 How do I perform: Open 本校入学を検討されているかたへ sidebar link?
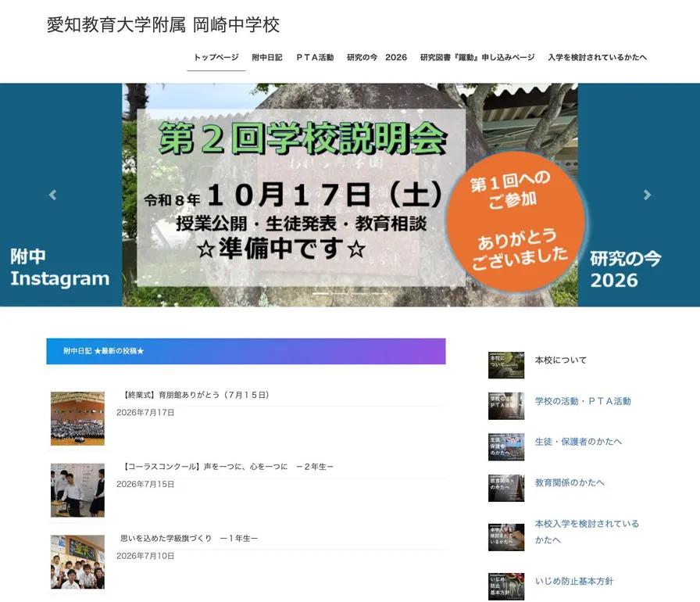point(587,532)
